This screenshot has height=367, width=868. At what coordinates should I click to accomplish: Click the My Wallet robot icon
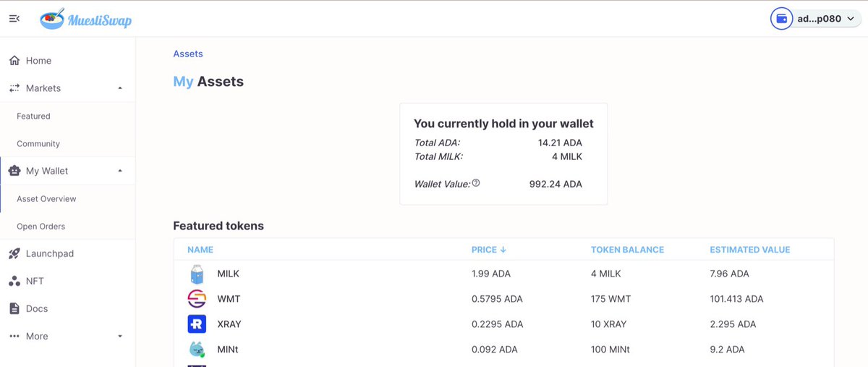click(14, 171)
